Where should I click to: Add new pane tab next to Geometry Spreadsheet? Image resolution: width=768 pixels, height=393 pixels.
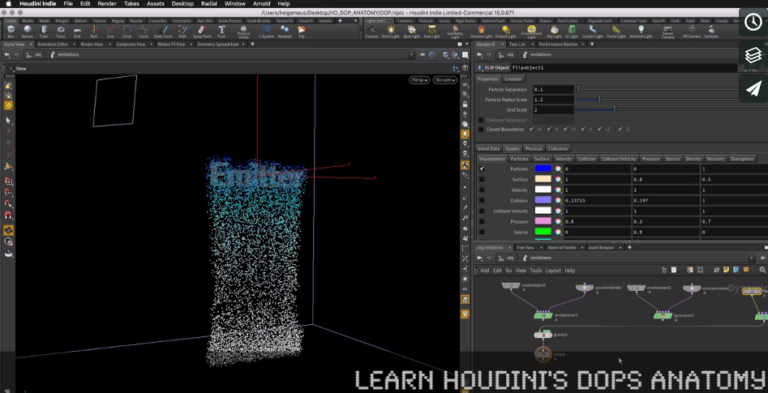[x=253, y=44]
